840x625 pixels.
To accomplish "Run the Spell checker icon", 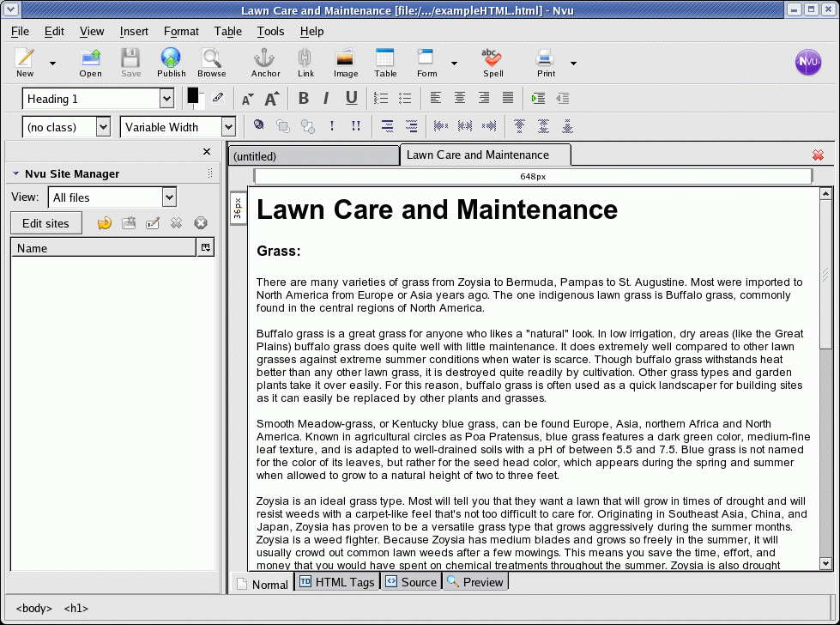I will pos(493,62).
